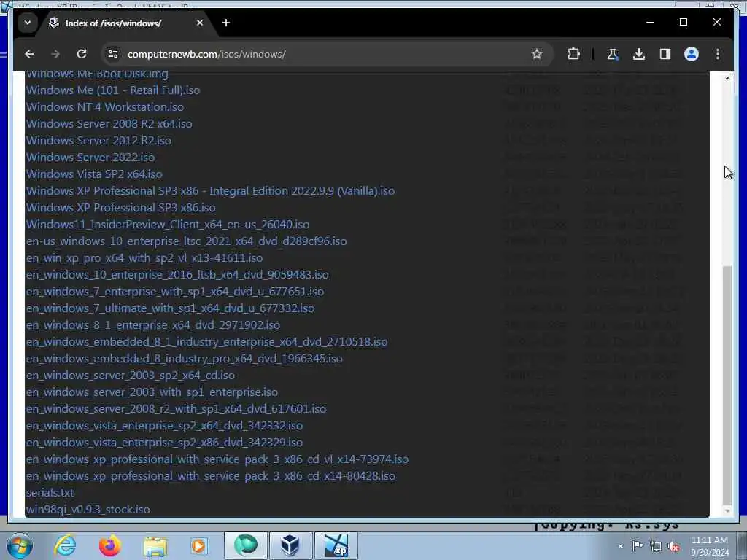This screenshot has height=560, width=747.
Task: Reload the current page
Action: click(x=82, y=54)
